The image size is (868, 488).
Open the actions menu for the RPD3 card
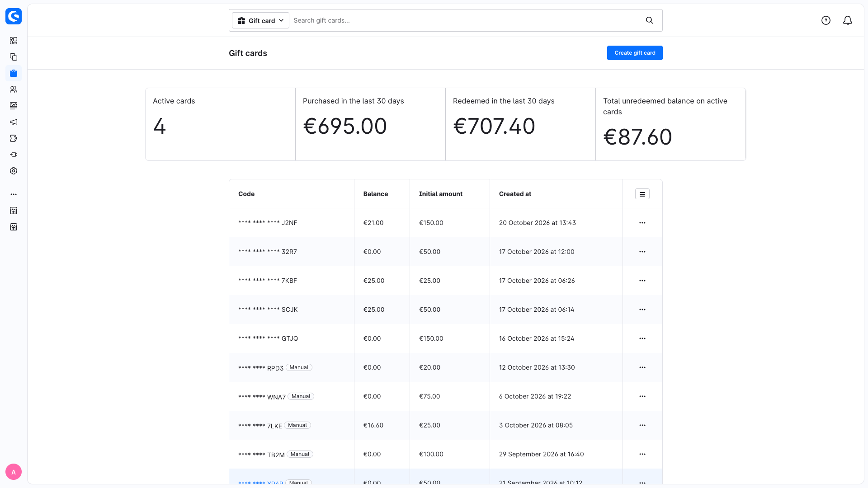coord(642,367)
